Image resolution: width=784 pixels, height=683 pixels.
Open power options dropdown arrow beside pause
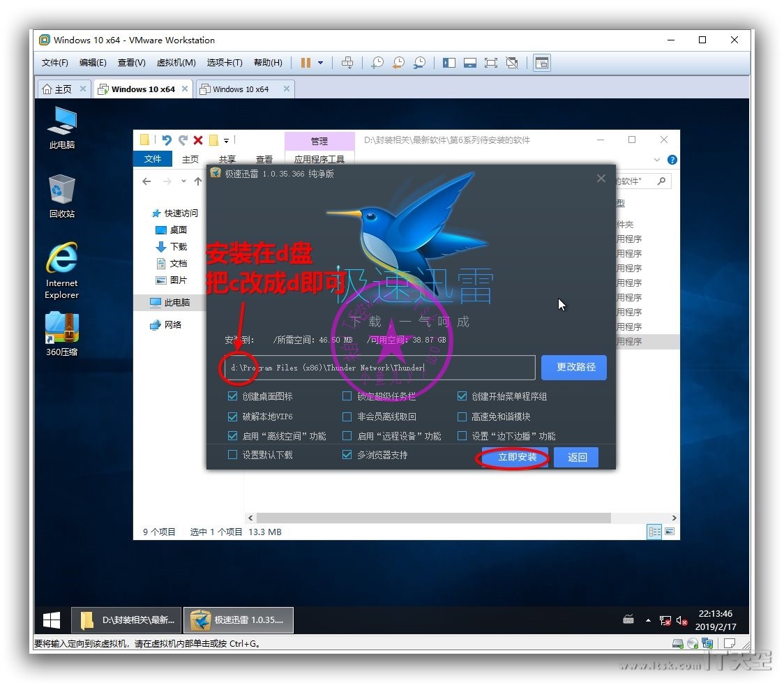click(320, 63)
